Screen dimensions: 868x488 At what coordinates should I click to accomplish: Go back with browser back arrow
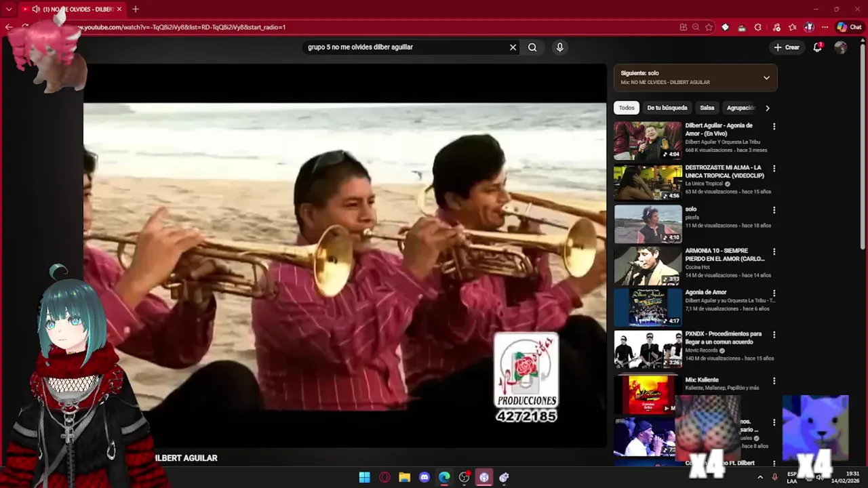click(9, 28)
